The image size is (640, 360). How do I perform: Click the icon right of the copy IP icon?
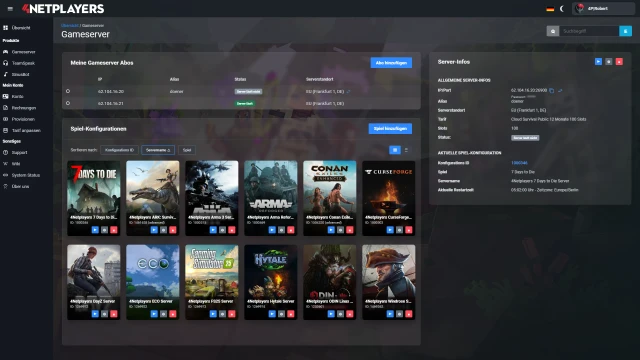click(x=560, y=91)
